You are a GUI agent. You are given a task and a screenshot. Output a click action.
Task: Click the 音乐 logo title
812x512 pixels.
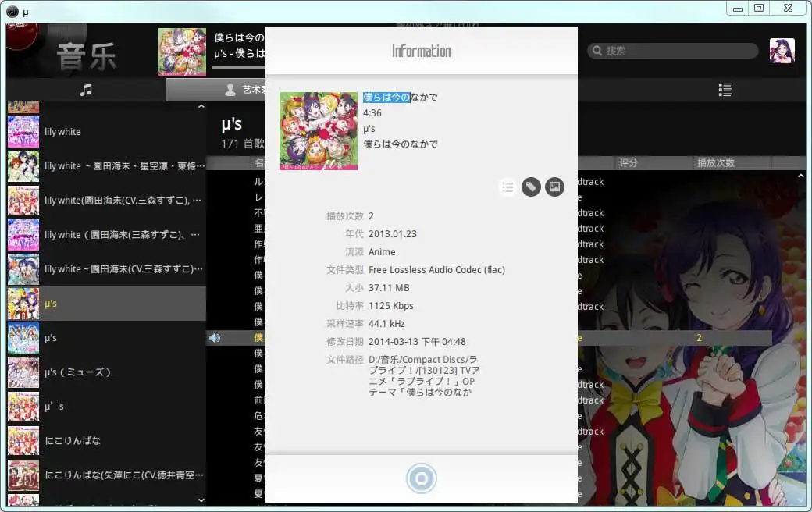coord(87,56)
